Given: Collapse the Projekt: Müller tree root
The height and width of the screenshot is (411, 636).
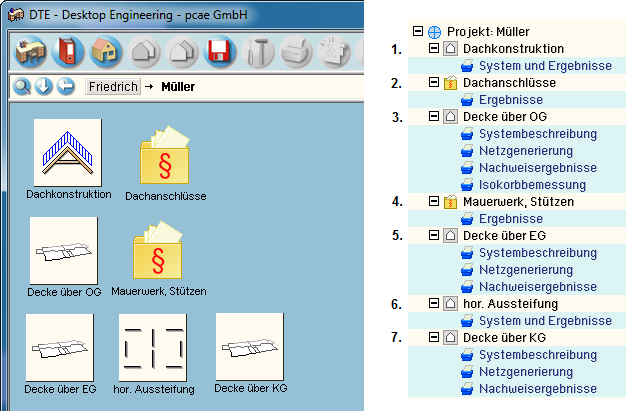Looking at the screenshot, I should pyautogui.click(x=419, y=31).
